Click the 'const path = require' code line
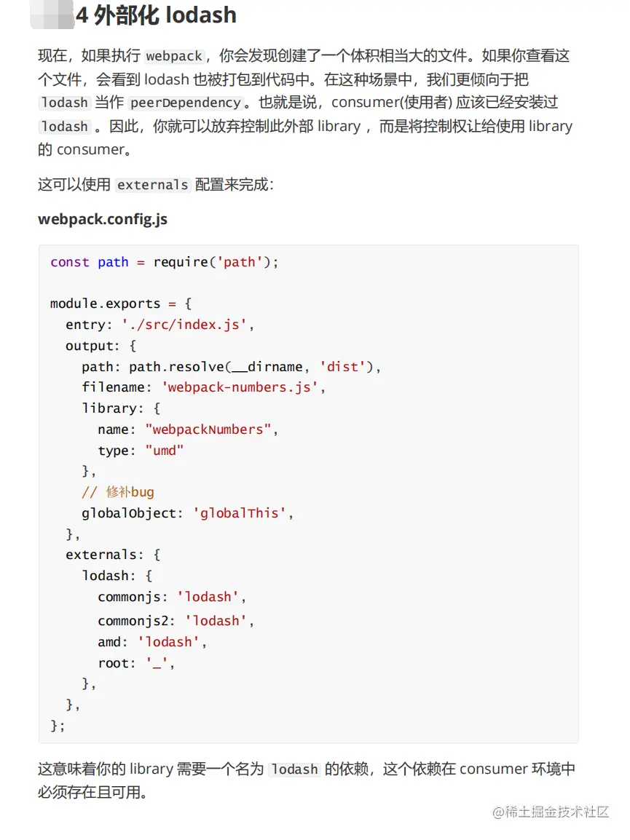 (164, 262)
